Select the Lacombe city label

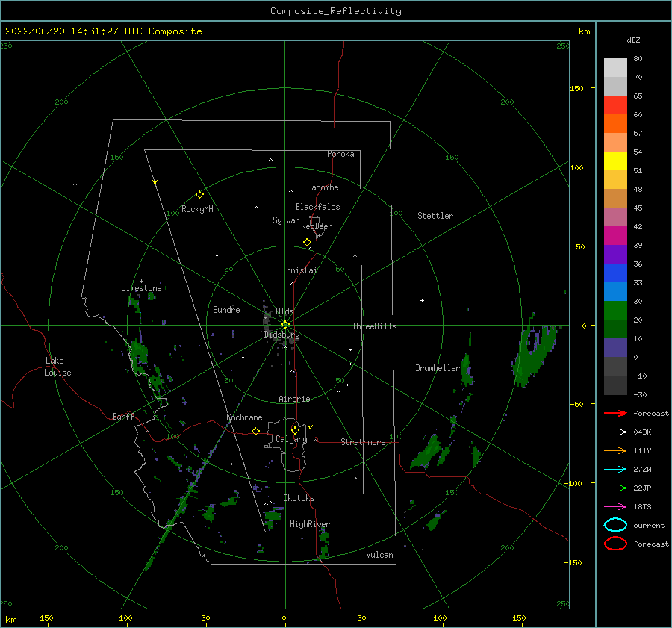(323, 187)
